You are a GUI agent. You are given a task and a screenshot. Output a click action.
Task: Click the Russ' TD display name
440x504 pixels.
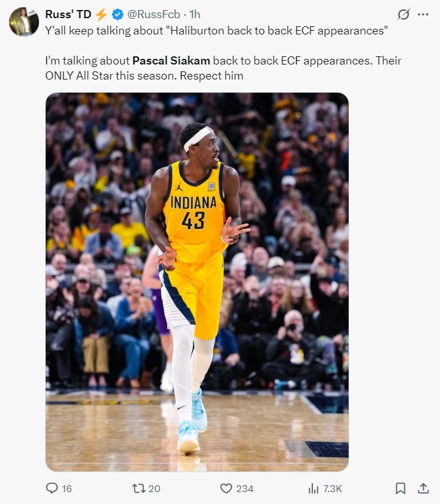[x=68, y=14]
